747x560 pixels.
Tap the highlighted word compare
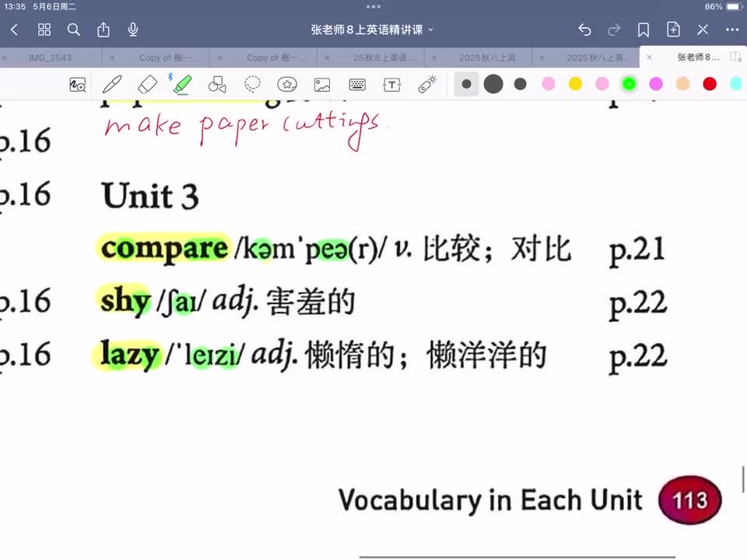(164, 249)
